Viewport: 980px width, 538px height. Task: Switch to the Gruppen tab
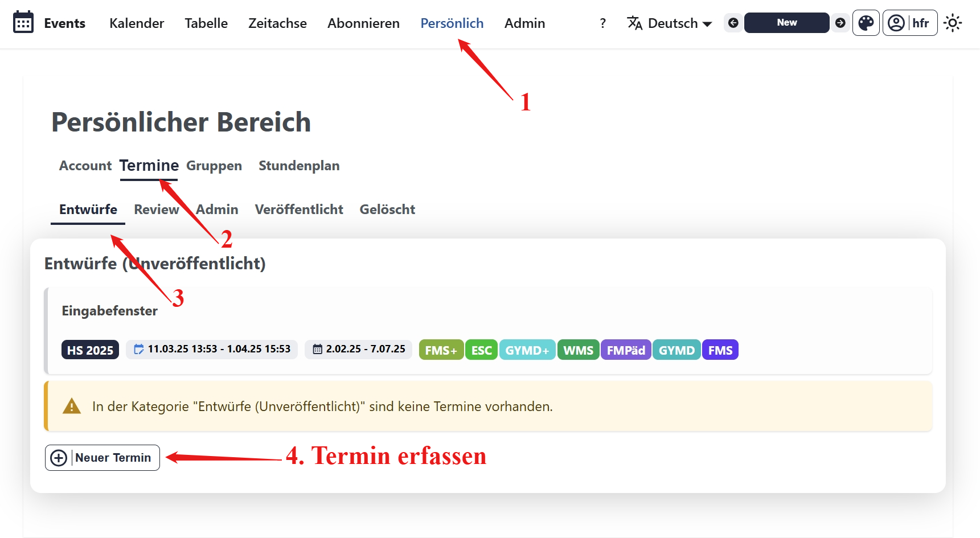[214, 166]
